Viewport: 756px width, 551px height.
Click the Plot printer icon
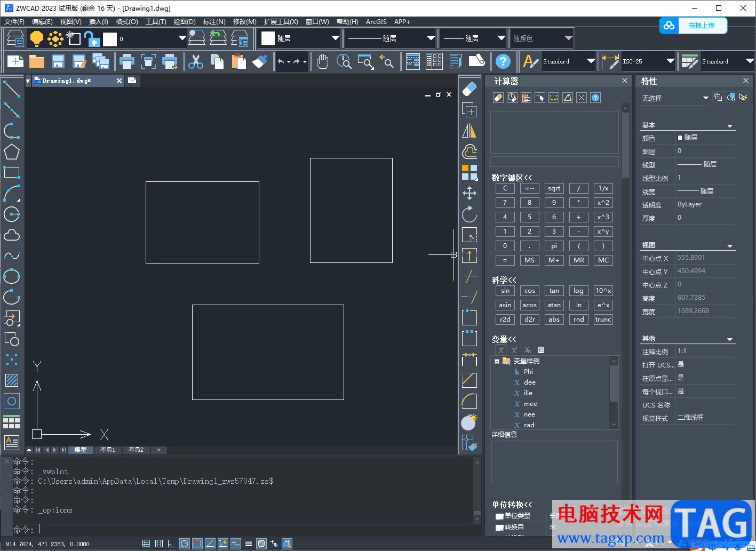[x=126, y=61]
